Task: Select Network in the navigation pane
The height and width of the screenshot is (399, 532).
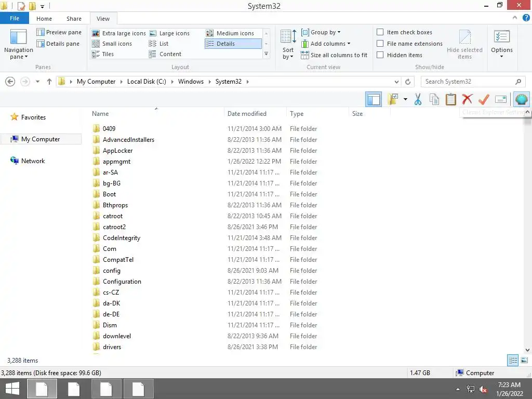Action: [33, 161]
